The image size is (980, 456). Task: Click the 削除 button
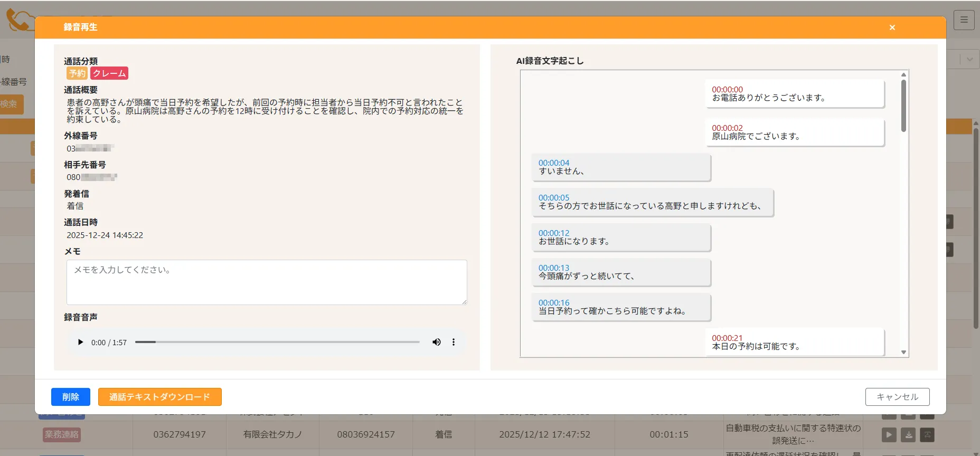70,397
